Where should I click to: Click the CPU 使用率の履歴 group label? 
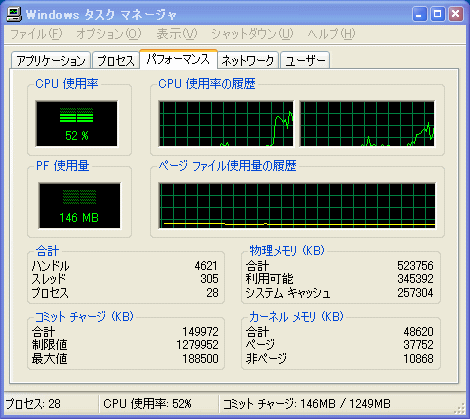coord(207,84)
